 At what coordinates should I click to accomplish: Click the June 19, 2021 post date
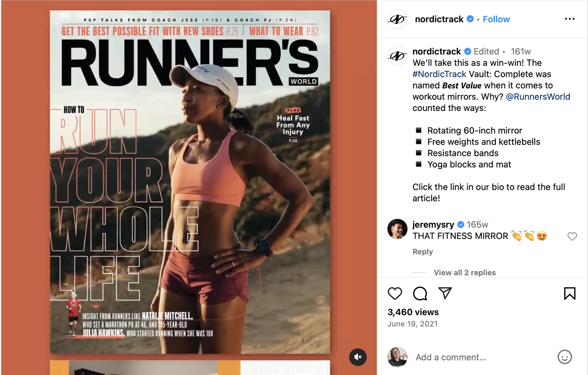click(412, 324)
